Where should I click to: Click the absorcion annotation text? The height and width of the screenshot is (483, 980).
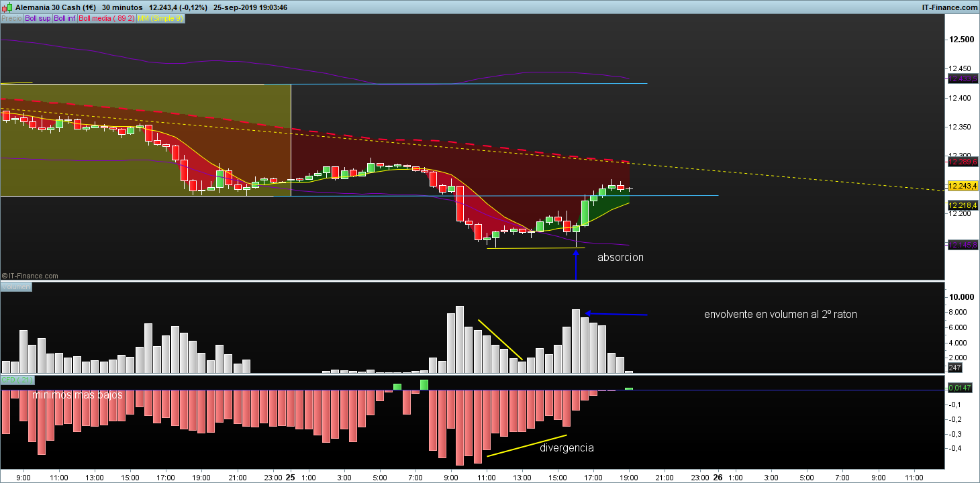pyautogui.click(x=620, y=257)
